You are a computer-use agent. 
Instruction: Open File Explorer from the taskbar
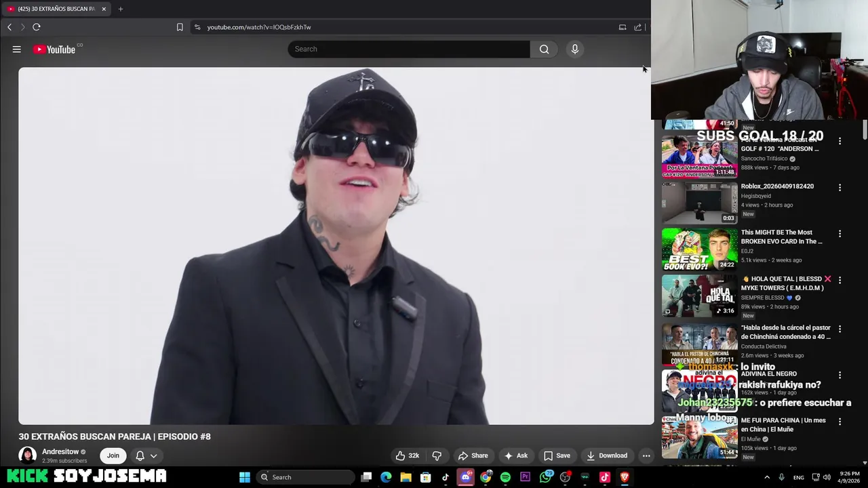(406, 477)
